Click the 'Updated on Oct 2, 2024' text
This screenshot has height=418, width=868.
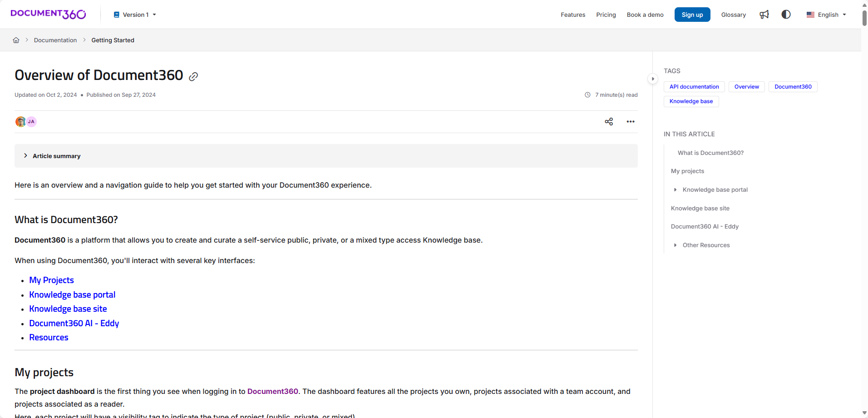[x=45, y=95]
